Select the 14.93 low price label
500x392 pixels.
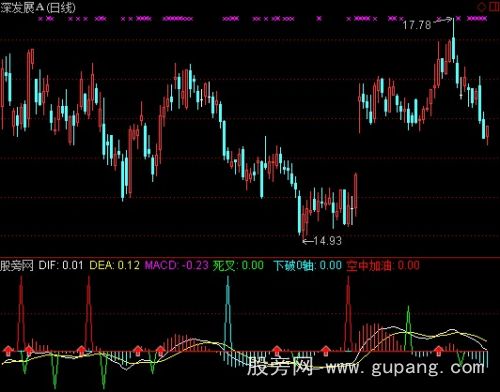[328, 241]
